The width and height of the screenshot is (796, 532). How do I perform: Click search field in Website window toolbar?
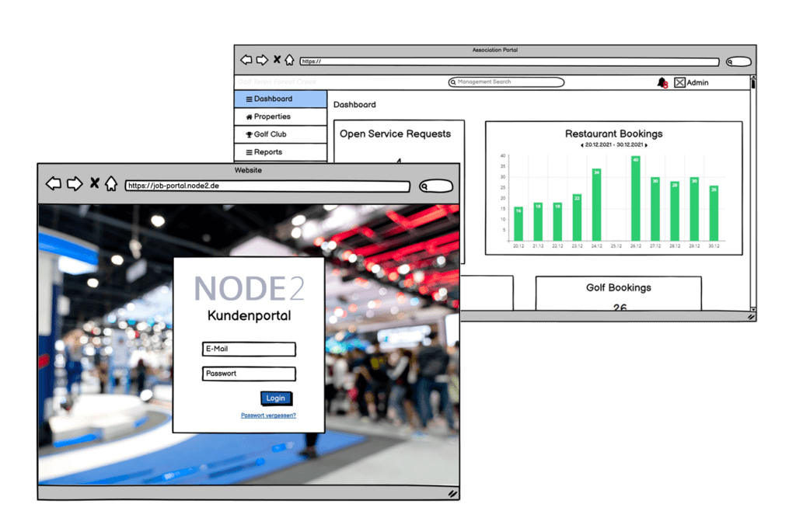(x=436, y=186)
